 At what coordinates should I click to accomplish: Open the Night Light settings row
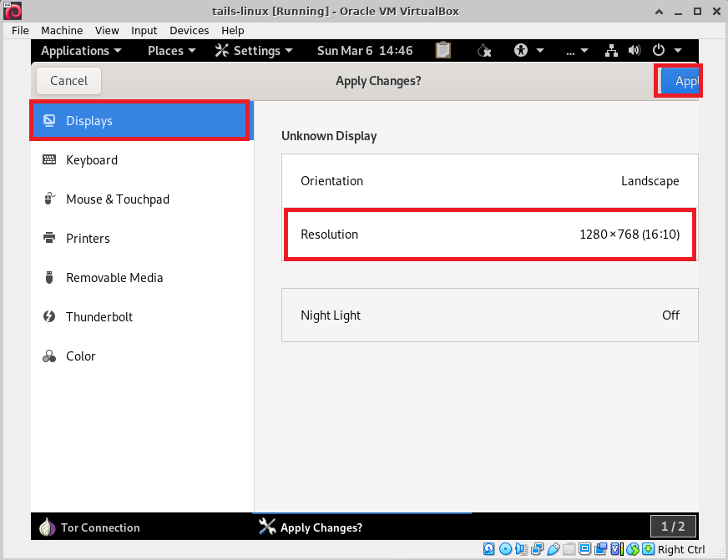tap(490, 315)
